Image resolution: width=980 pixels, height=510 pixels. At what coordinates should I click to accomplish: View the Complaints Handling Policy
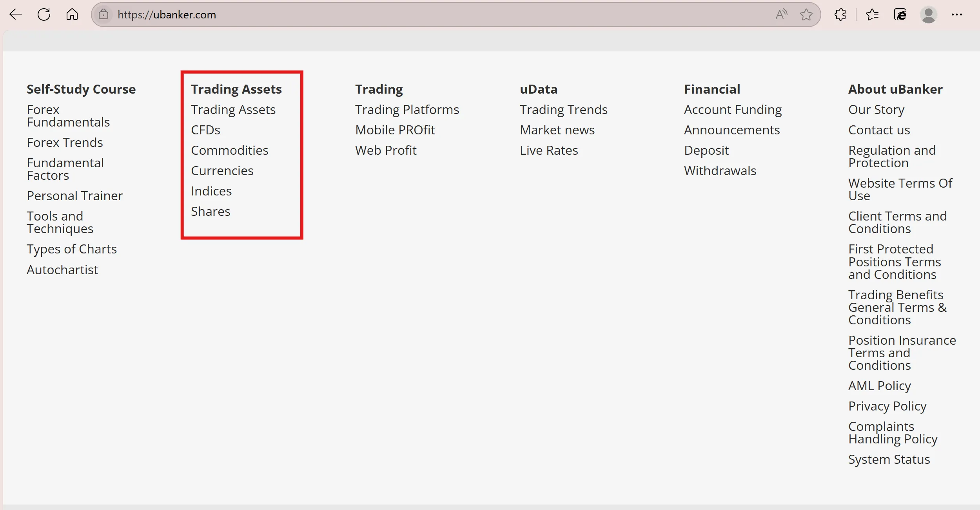click(x=893, y=433)
